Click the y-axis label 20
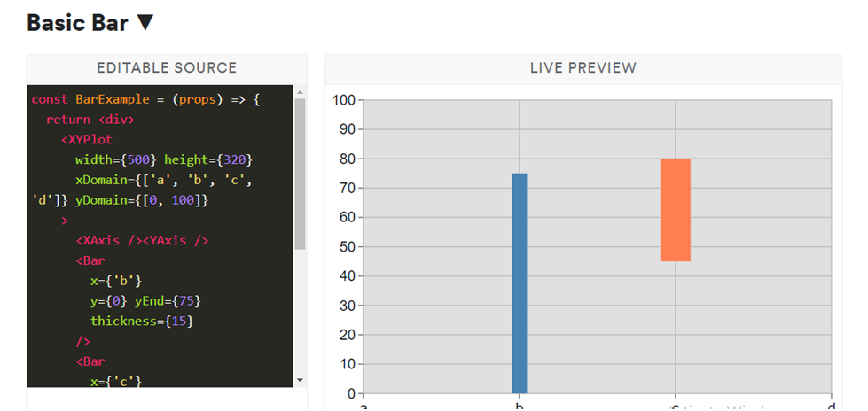Viewport: 868px width, 411px height. click(347, 335)
